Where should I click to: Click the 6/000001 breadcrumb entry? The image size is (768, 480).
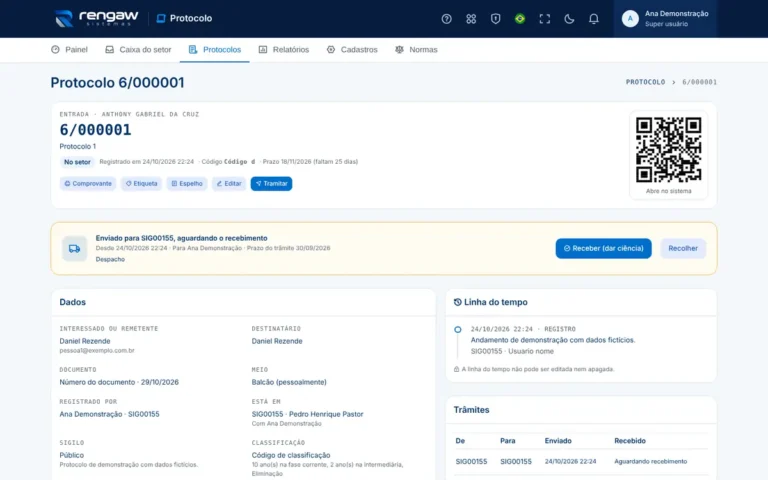699,82
